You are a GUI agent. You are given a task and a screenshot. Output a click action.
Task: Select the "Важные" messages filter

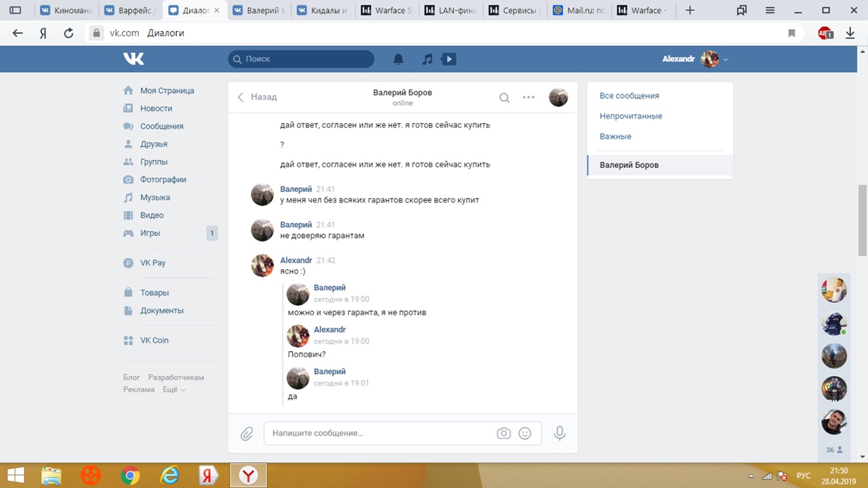pyautogui.click(x=615, y=136)
